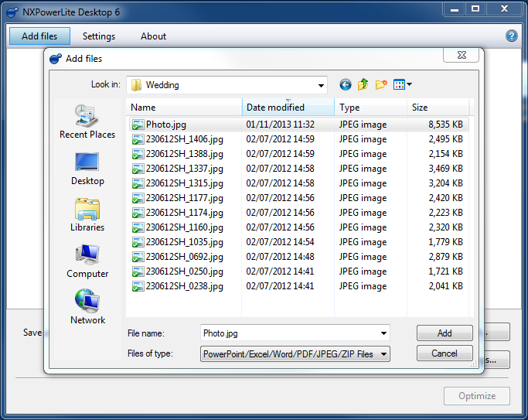The width and height of the screenshot is (528, 420).
Task: Select the file name 230612SH_1406.jpg
Action: coord(185,139)
